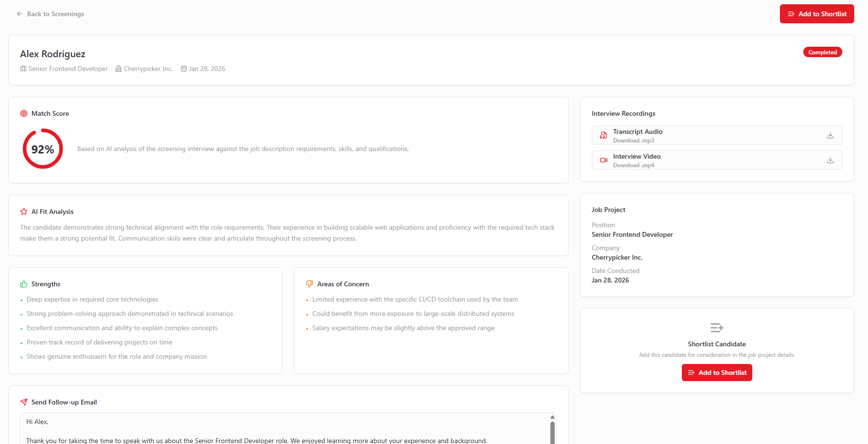
Task: Go Back to Screenings
Action: point(55,14)
